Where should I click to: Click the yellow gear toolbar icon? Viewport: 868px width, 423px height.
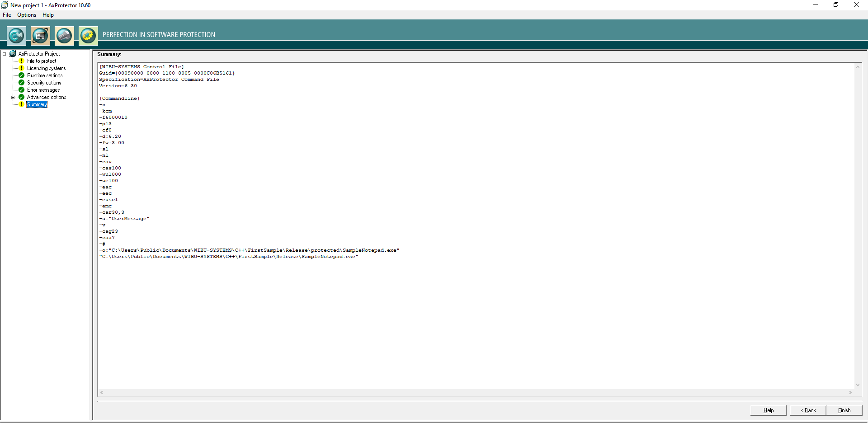[x=88, y=36]
